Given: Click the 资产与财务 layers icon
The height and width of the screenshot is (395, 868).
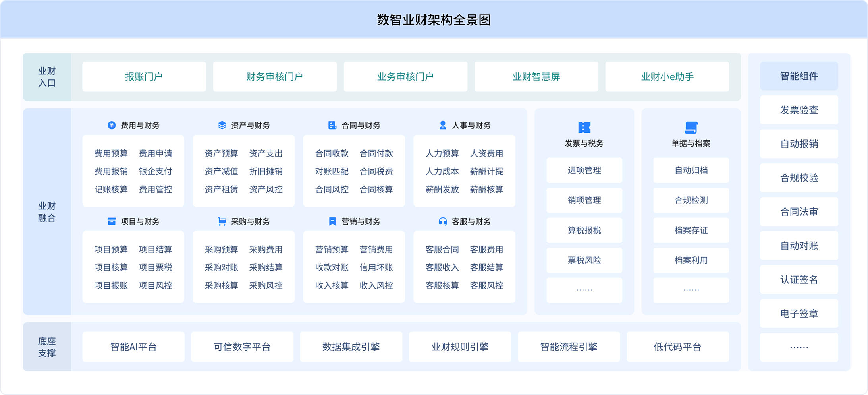Looking at the screenshot, I should pos(222,125).
